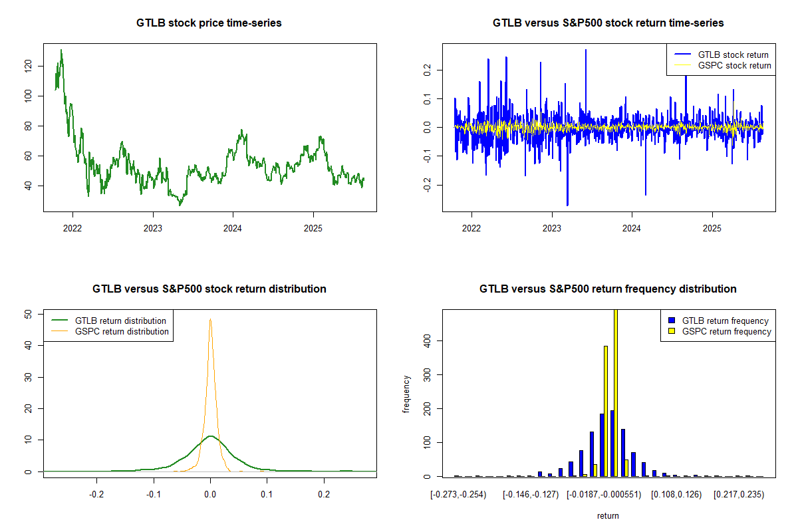Viewport: 798px width, 532px height.
Task: Click the 'GTLB return distribution' legend label
Action: coord(122,321)
